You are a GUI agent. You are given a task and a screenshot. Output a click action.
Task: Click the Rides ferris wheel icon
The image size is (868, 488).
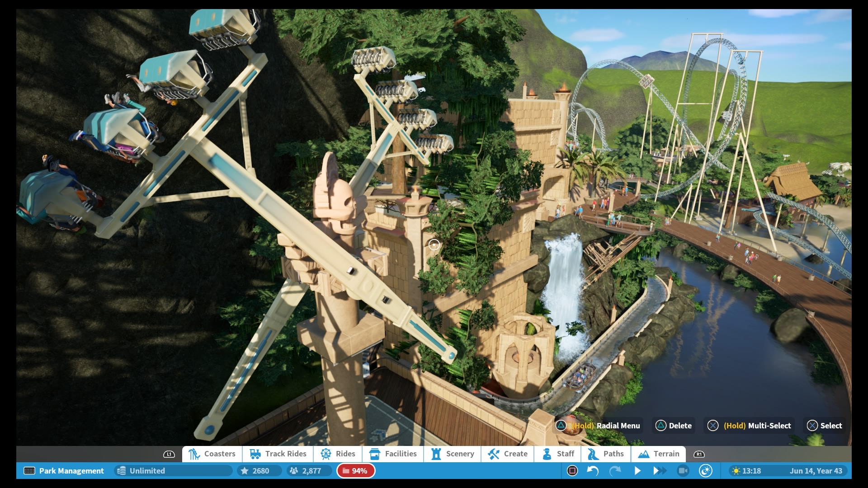click(326, 454)
